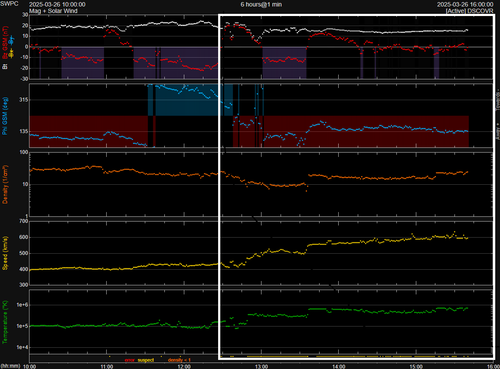Click the Density (1/cm³) axis label
Image resolution: width=500 pixels, height=369 pixels.
click(5, 184)
